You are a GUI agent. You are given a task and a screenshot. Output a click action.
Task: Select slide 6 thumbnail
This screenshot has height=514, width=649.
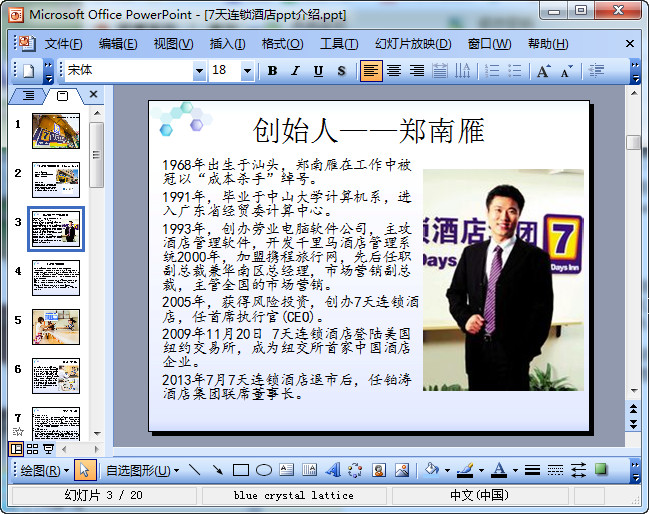(x=56, y=376)
